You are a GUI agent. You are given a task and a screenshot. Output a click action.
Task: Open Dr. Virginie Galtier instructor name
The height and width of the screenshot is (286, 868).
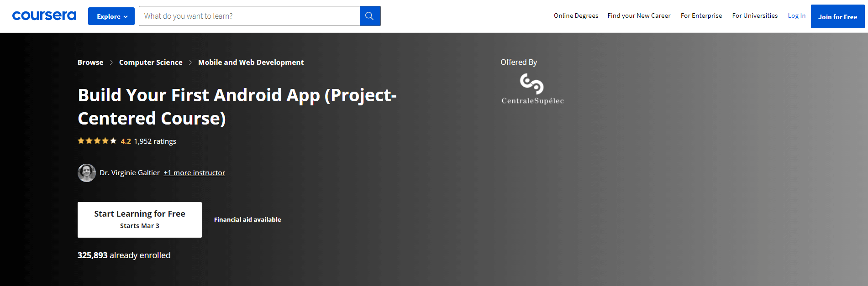[130, 173]
